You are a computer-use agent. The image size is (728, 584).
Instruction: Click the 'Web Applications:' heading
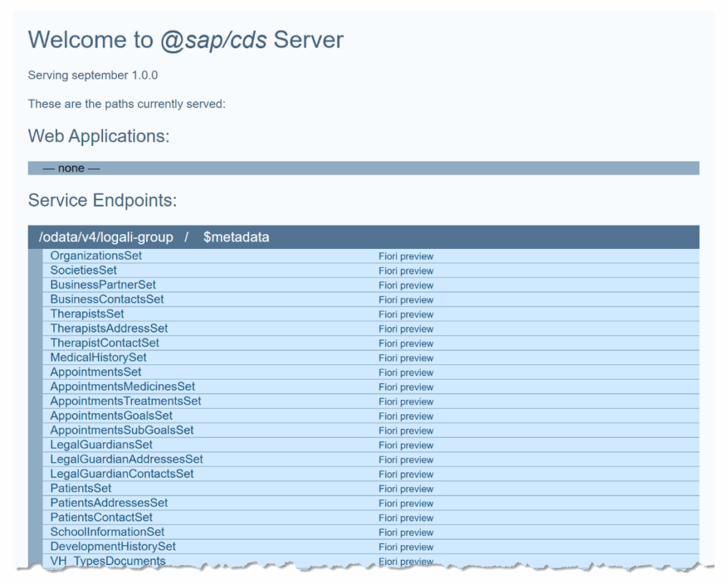coord(99,137)
